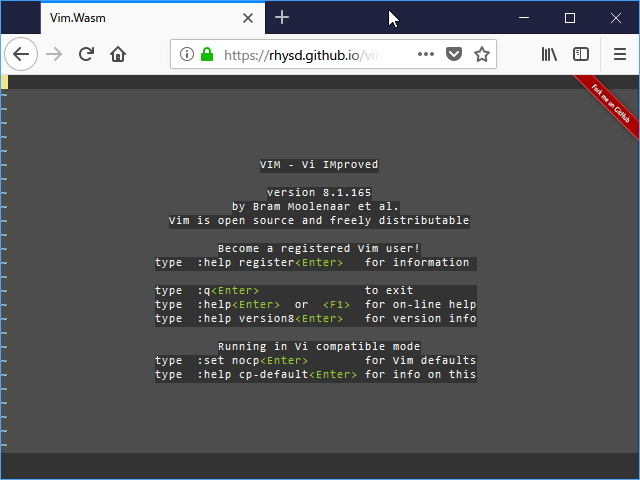
Task: Show site information via info icon
Action: [187, 54]
